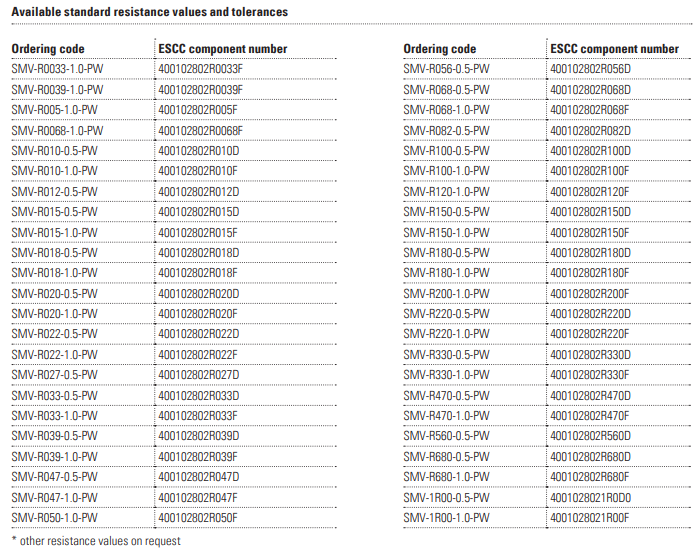Screen dimensions: 695x553
Task: Click component number 400102802R050F
Action: coord(198,518)
